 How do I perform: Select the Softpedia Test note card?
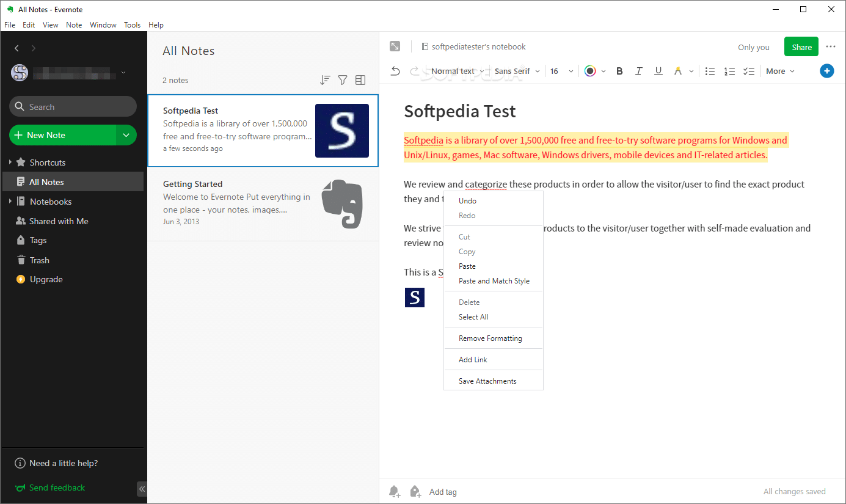[x=263, y=131]
